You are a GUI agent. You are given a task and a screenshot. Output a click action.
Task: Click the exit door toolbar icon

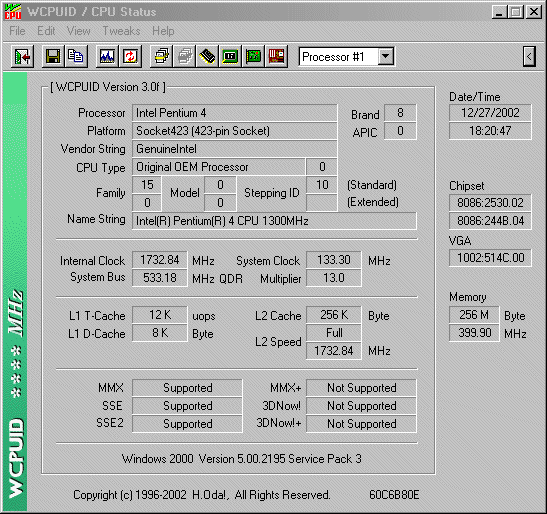(x=22, y=56)
